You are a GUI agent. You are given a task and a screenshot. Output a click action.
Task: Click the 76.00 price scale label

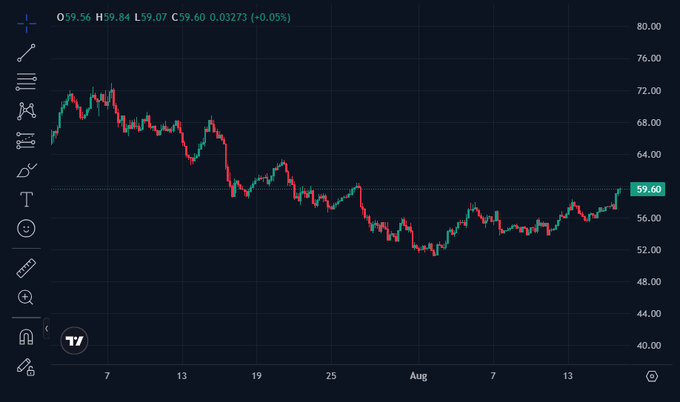(x=649, y=59)
